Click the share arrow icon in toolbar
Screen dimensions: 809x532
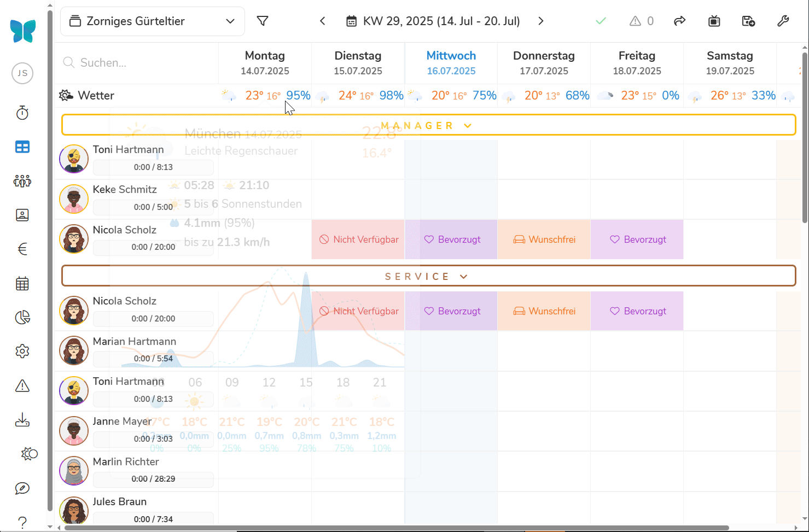(x=679, y=21)
